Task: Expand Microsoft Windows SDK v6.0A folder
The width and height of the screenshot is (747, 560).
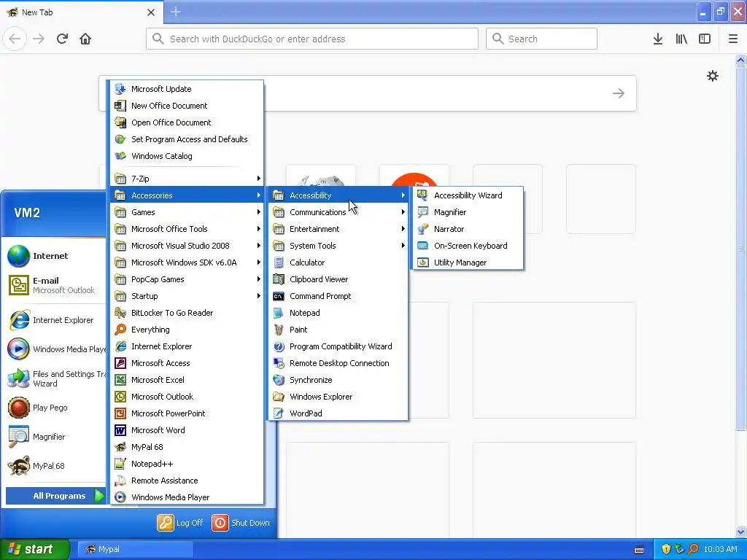Action: [187, 262]
